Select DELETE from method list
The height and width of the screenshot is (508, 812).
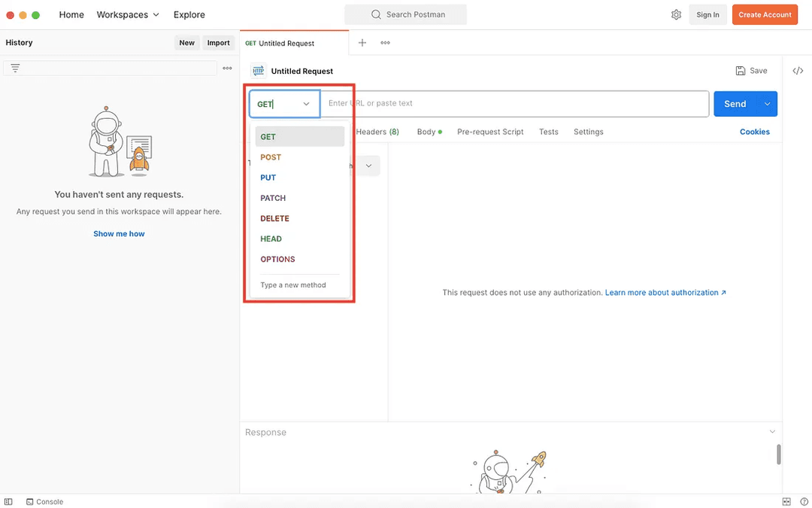300,218
